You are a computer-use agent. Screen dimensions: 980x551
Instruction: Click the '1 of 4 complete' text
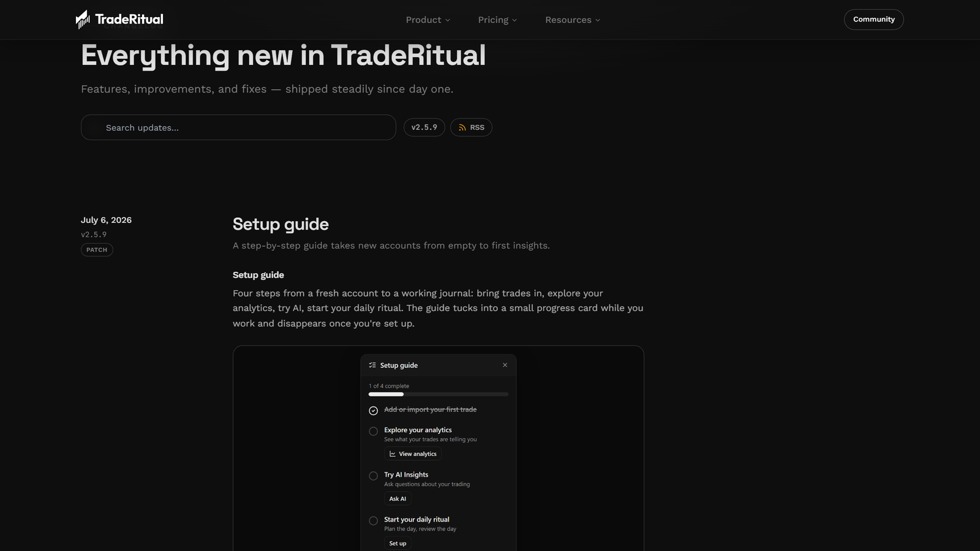point(389,386)
